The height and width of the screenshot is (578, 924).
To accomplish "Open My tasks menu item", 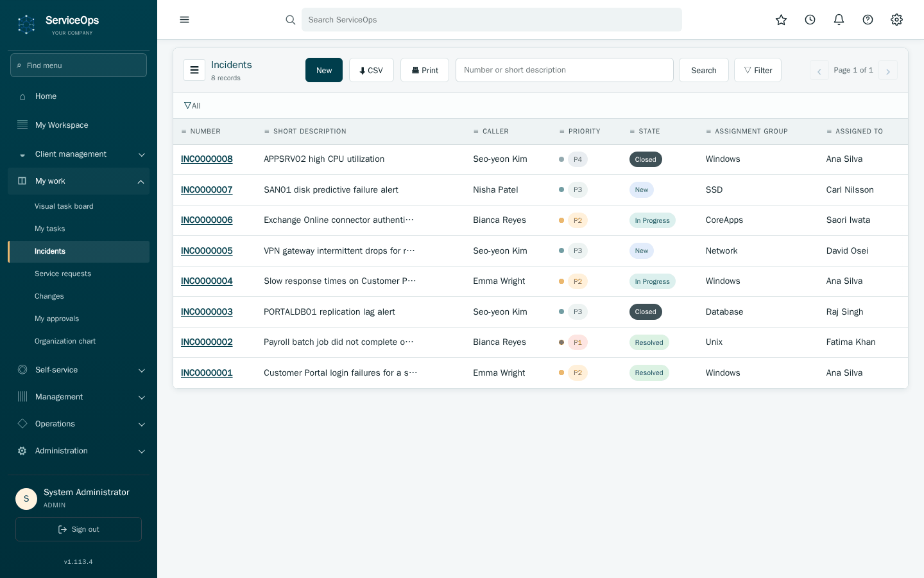I will tap(78, 229).
